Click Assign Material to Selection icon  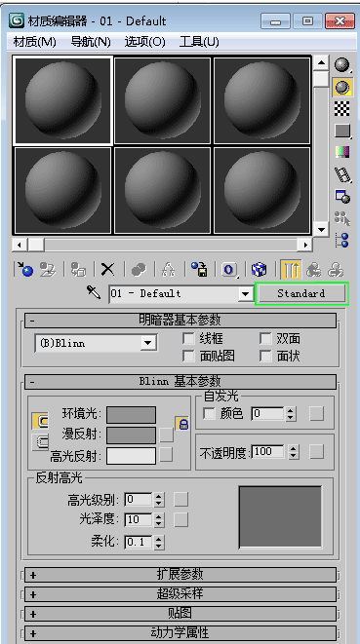point(78,270)
